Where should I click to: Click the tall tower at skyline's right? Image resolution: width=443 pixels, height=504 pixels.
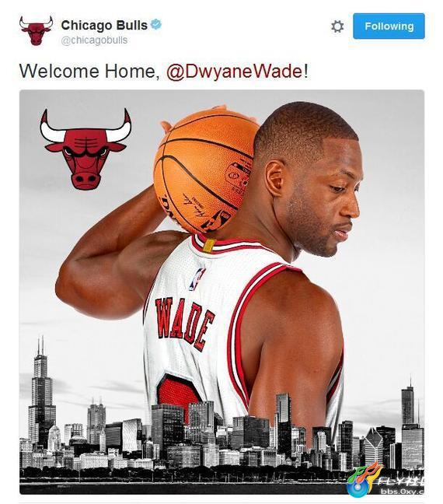click(408, 404)
